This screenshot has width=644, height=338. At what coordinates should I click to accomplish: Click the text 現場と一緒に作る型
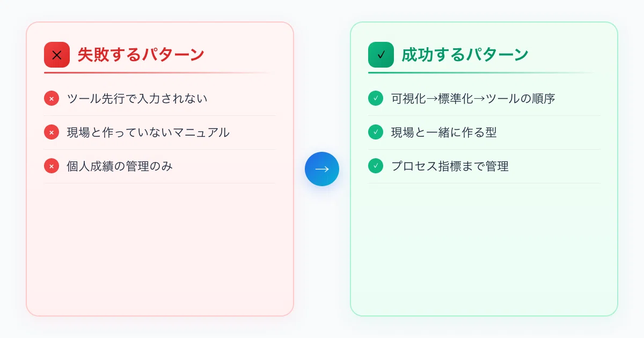coord(444,133)
